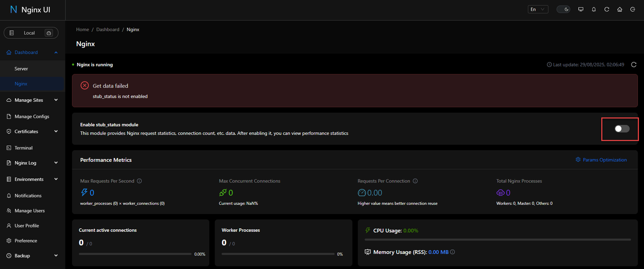Open the Params Optimization link

tap(601, 160)
